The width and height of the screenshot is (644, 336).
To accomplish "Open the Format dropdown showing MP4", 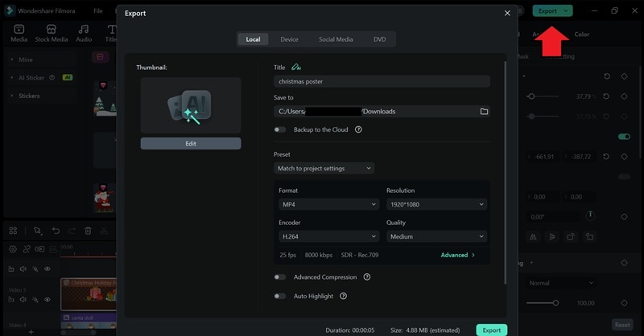I will point(328,205).
